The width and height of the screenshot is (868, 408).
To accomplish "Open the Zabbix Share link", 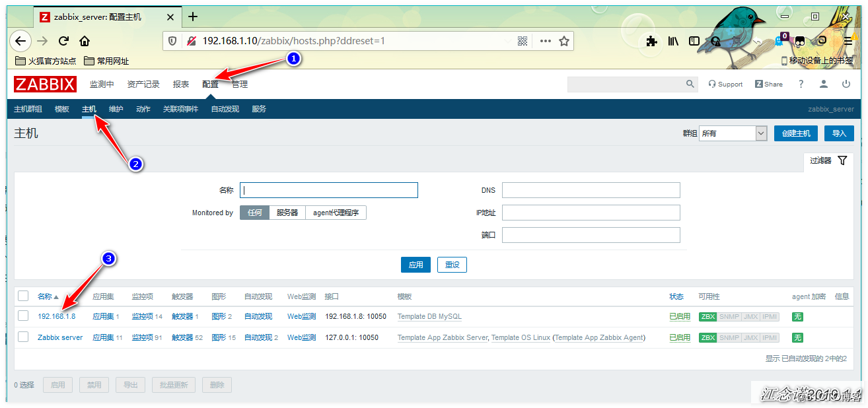I will pyautogui.click(x=769, y=84).
